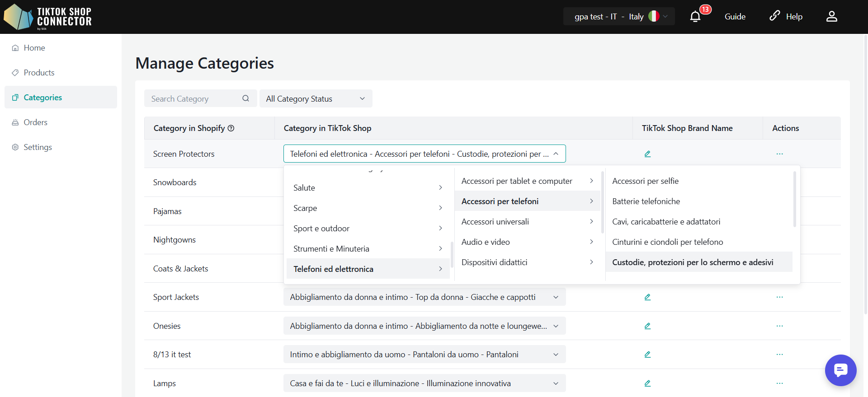Click the Nightgowns category cell
The height and width of the screenshot is (397, 868).
209,240
